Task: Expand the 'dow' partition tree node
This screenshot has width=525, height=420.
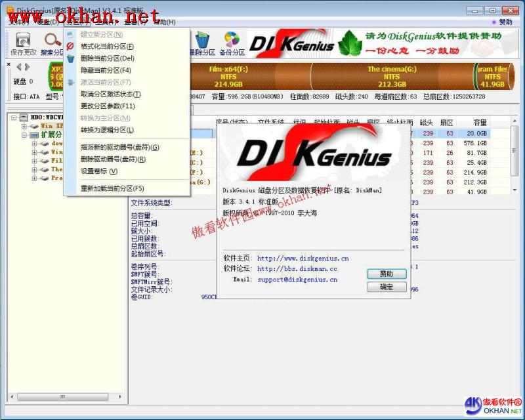Action: pyautogui.click(x=34, y=144)
